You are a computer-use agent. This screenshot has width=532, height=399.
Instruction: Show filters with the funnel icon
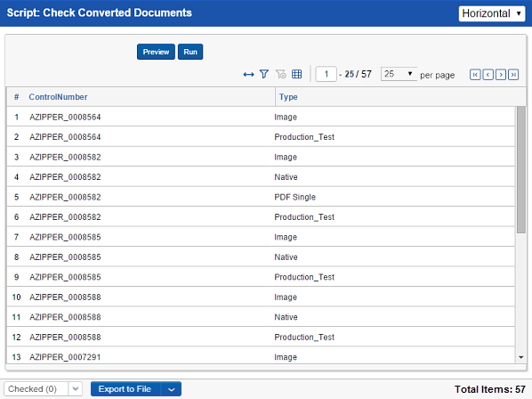(x=264, y=74)
